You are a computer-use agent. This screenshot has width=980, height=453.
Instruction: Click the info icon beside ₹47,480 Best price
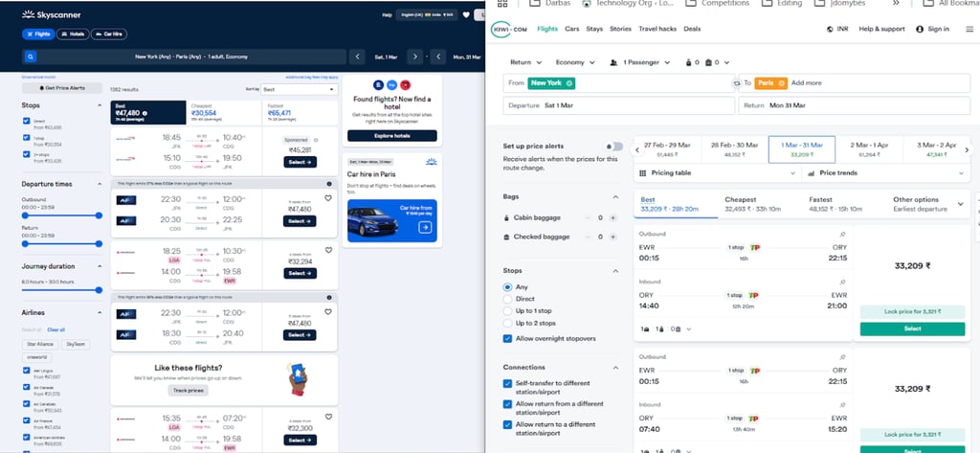click(x=145, y=113)
